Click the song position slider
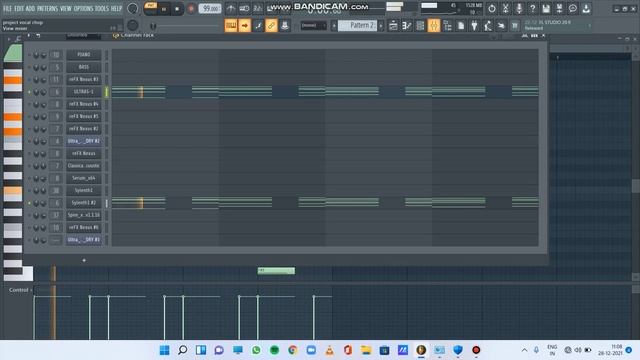This screenshot has height=360, width=640. tap(186, 26)
